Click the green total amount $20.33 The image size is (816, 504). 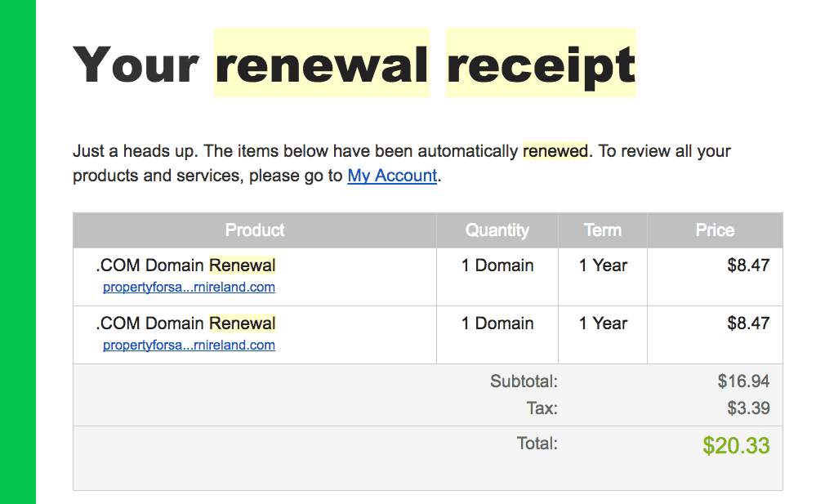[x=736, y=446]
